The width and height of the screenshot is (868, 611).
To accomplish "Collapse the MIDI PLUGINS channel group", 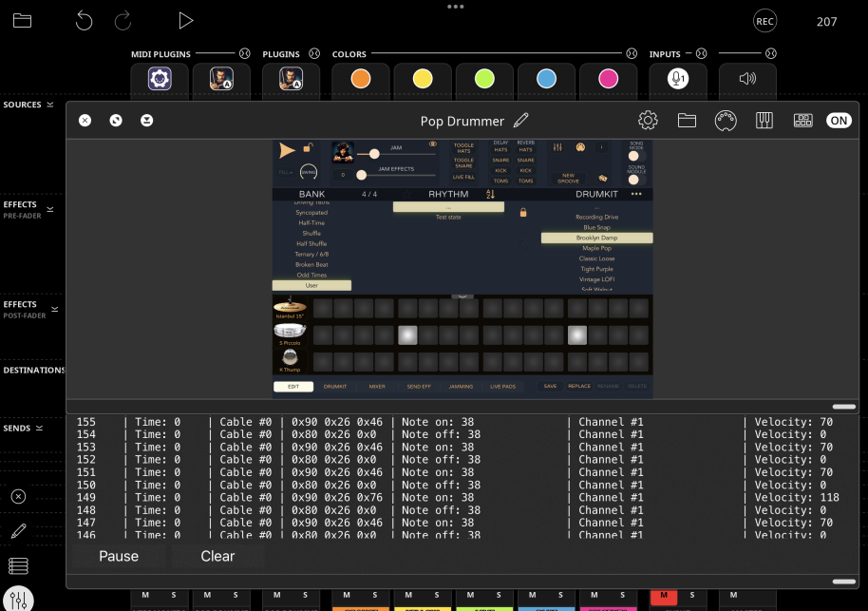I will coord(245,54).
